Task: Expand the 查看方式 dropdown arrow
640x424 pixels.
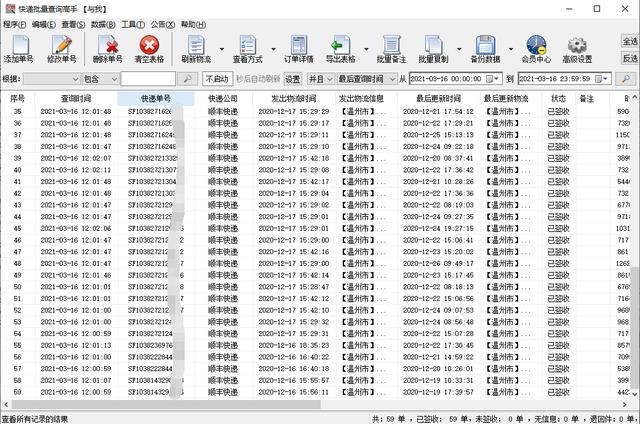Action: 273,49
